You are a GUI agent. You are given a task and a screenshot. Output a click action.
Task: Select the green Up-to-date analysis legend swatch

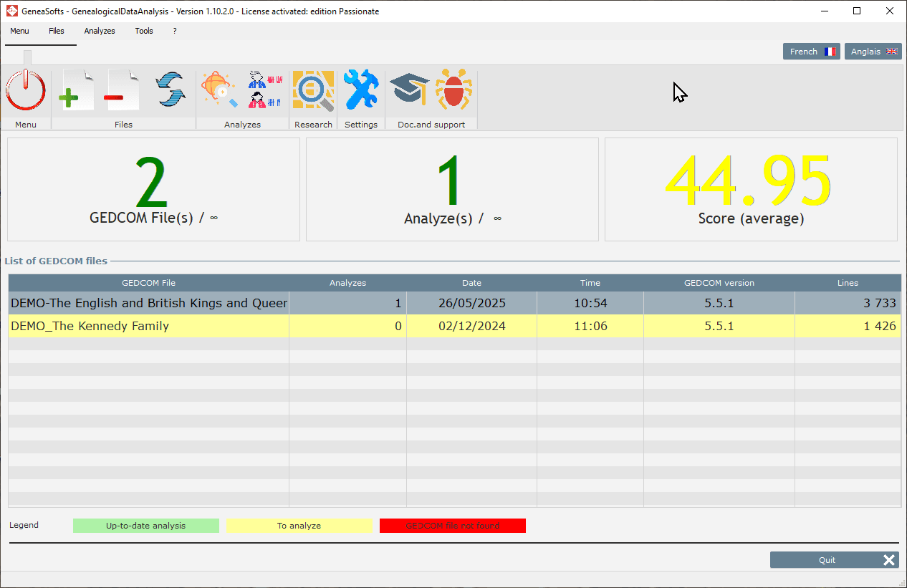click(x=145, y=525)
